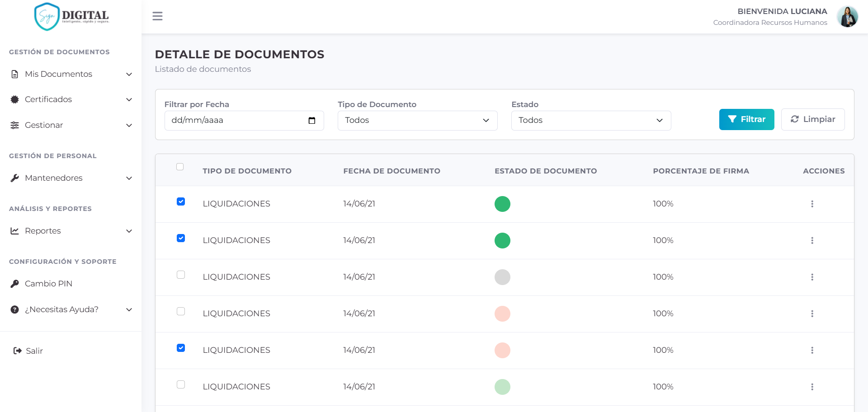Click the Limpiar button
Screen dimensions: 868x412
812,119
